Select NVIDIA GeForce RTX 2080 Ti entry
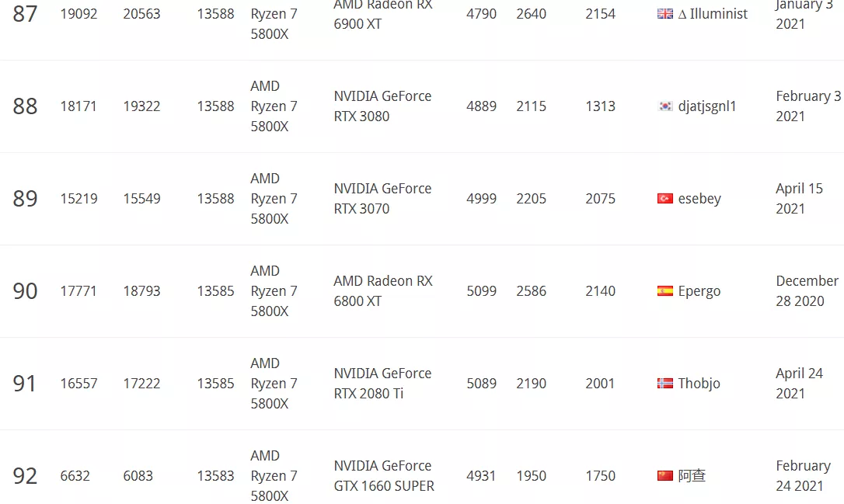 point(382,384)
